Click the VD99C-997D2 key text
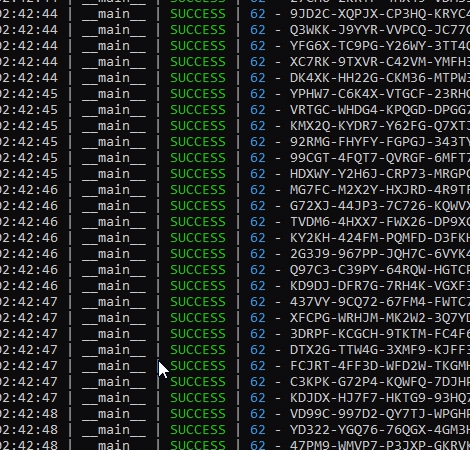 [380, 414]
